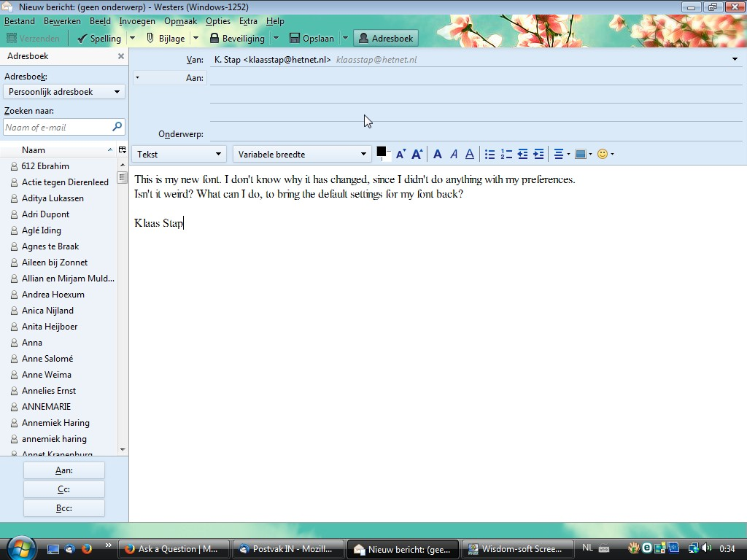Click the Bcc: button in address book
The height and width of the screenshot is (560, 747).
[x=64, y=508]
